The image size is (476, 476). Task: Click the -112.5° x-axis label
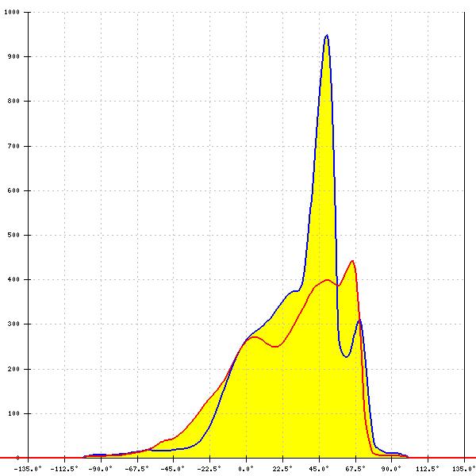64,469
